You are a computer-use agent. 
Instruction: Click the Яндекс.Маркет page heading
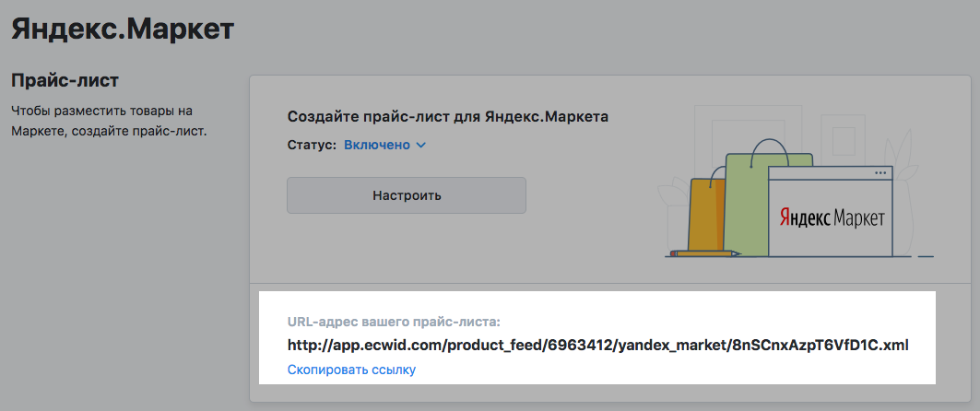(123, 29)
